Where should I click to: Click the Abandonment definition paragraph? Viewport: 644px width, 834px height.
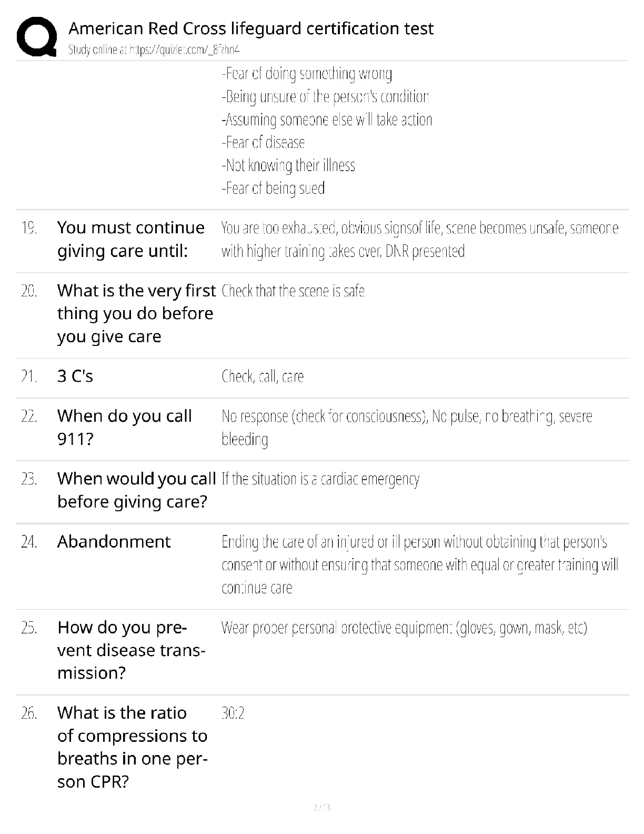pyautogui.click(x=420, y=564)
